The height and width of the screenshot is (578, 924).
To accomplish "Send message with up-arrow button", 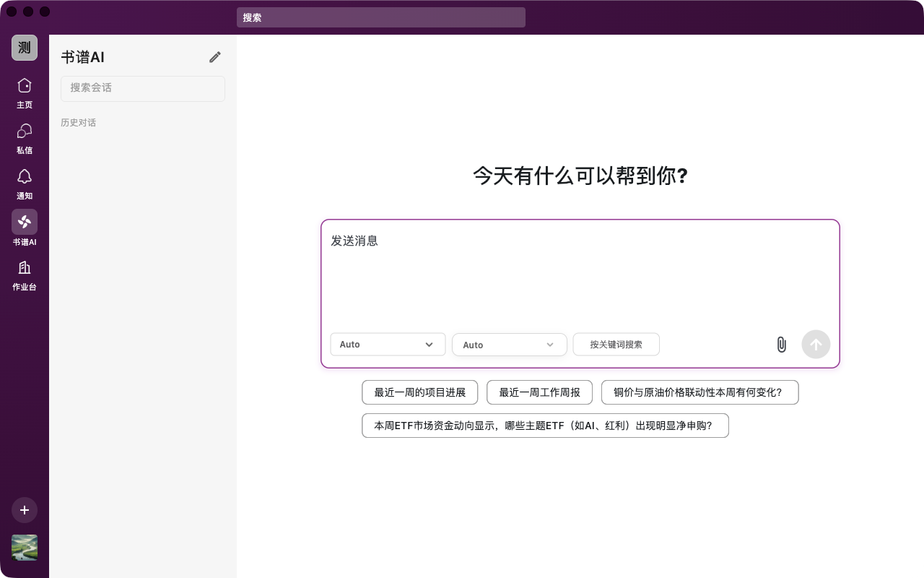I will coord(816,345).
